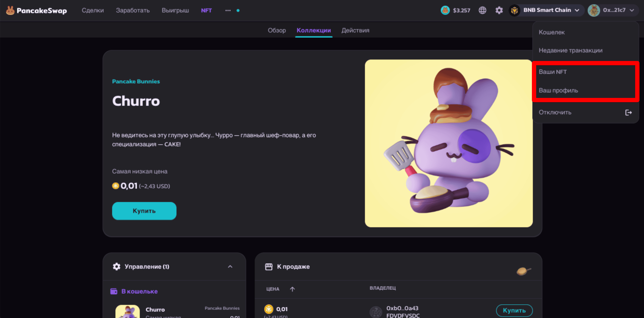Click owner avatar for 0xb0...0a43
The image size is (644, 318).
coord(376,312)
